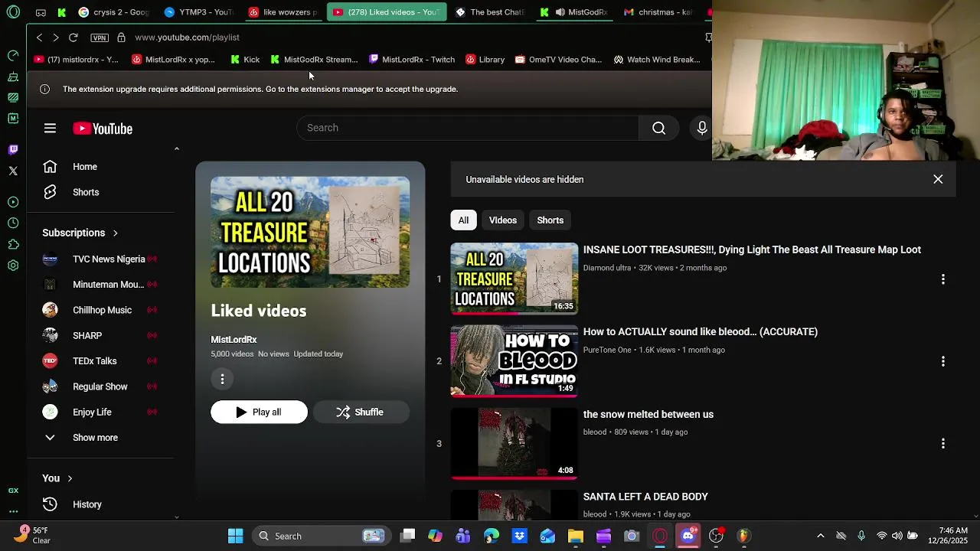Open options for 'INSANE LOOT TREASURES' video
Viewport: 980px width, 551px height.
(x=943, y=279)
